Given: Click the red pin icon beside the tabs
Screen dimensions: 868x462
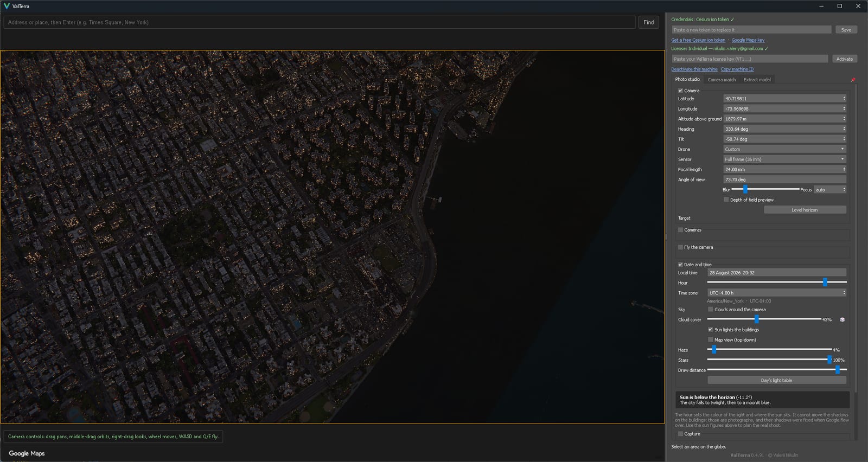Looking at the screenshot, I should tap(853, 80).
